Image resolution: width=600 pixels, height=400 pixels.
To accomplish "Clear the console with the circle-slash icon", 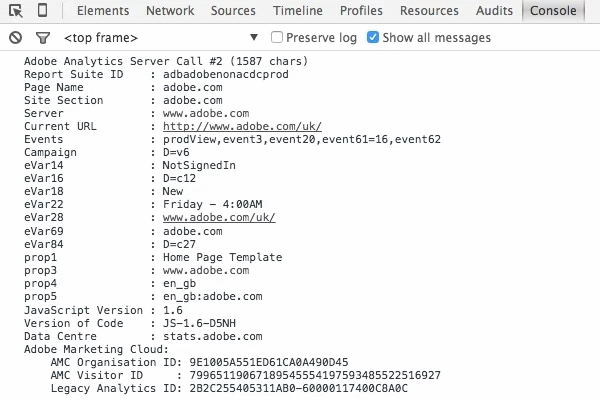I will 15,38.
